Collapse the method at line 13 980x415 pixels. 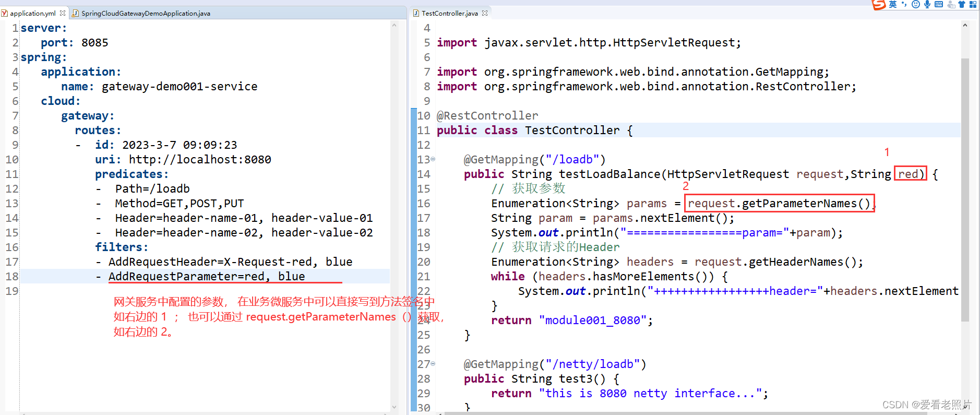click(433, 159)
